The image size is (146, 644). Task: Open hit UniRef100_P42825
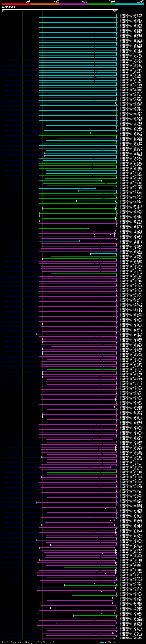pyautogui.click(x=131, y=17)
